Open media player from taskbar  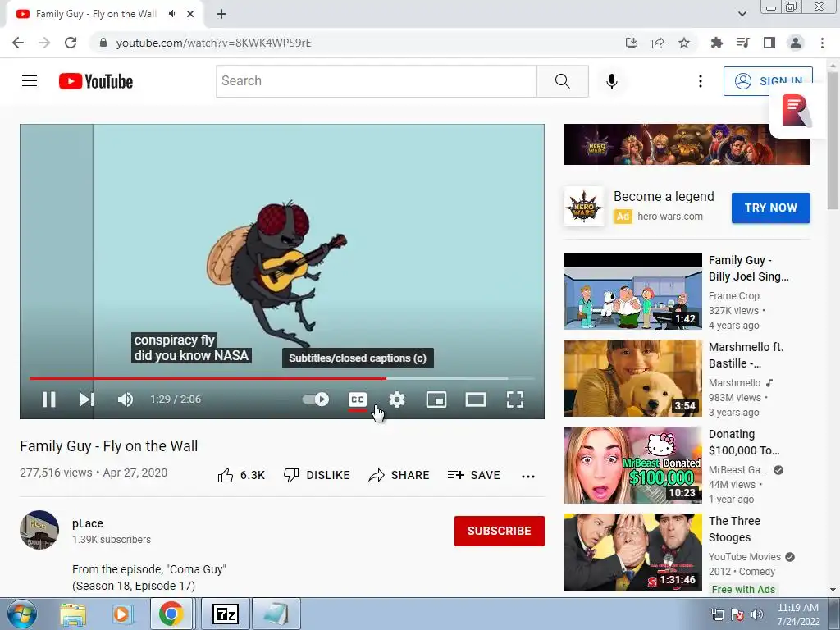click(121, 614)
